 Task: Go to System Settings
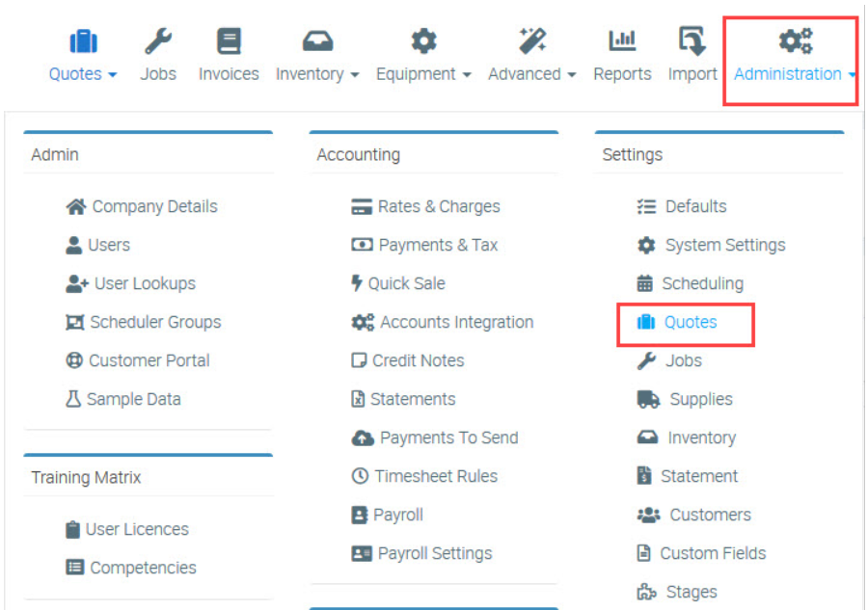(x=724, y=245)
